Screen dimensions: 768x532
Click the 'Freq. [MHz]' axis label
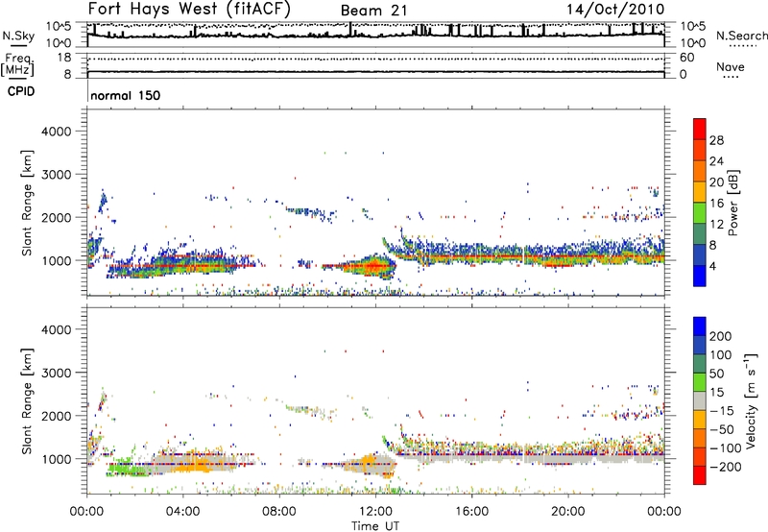[x=17, y=65]
